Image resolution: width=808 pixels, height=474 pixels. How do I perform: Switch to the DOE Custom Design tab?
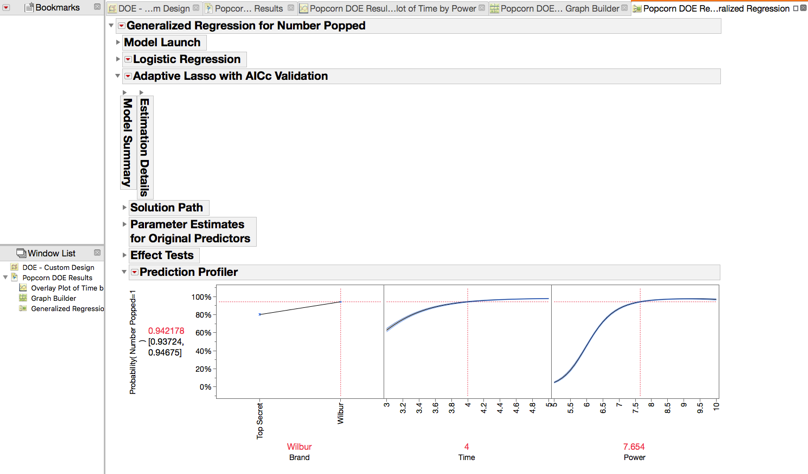[154, 8]
